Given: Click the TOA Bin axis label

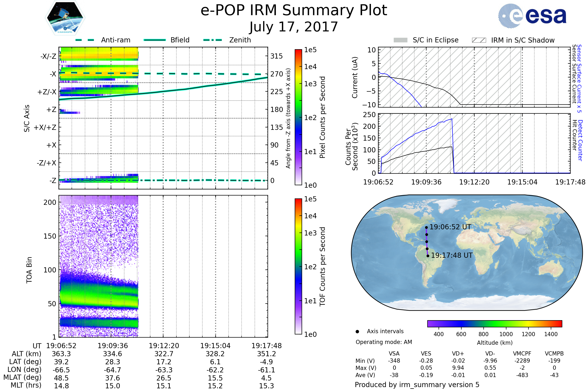Looking at the screenshot, I should 29,270.
